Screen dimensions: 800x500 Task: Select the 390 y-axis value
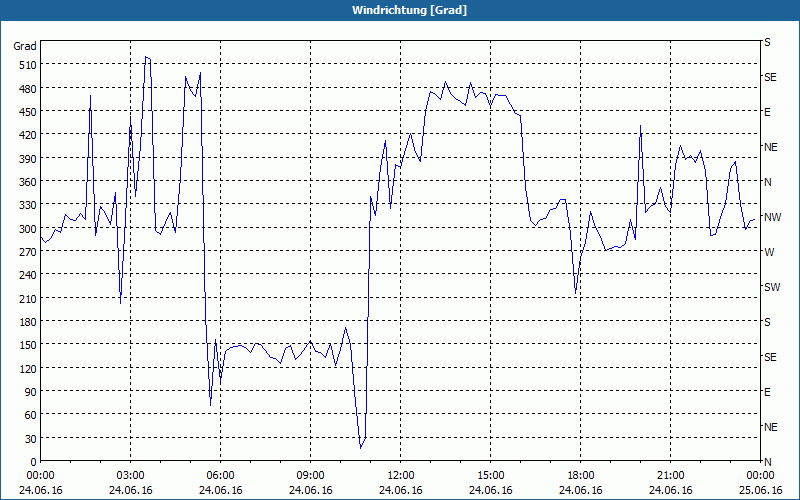pos(28,158)
